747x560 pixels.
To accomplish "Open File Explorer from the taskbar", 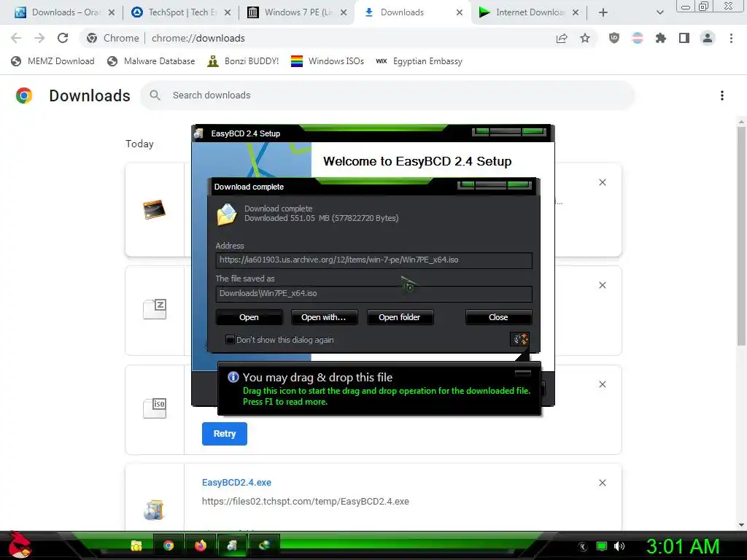I will pyautogui.click(x=136, y=545).
